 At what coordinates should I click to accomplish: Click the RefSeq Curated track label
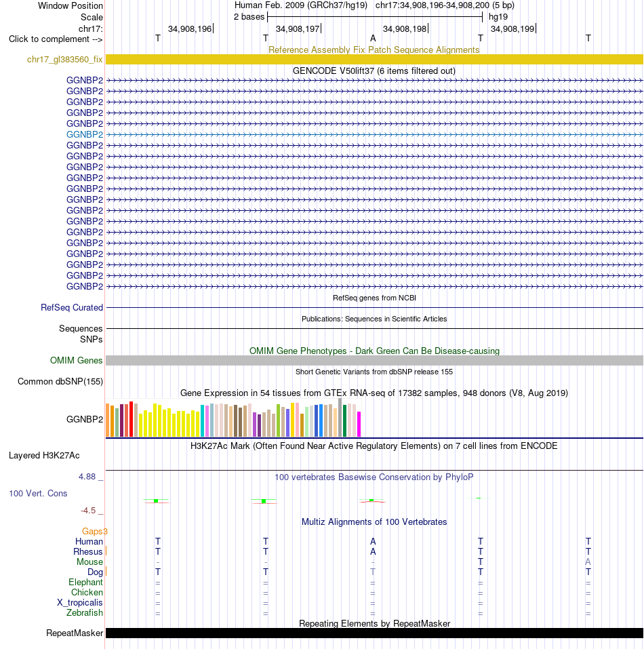(72, 307)
